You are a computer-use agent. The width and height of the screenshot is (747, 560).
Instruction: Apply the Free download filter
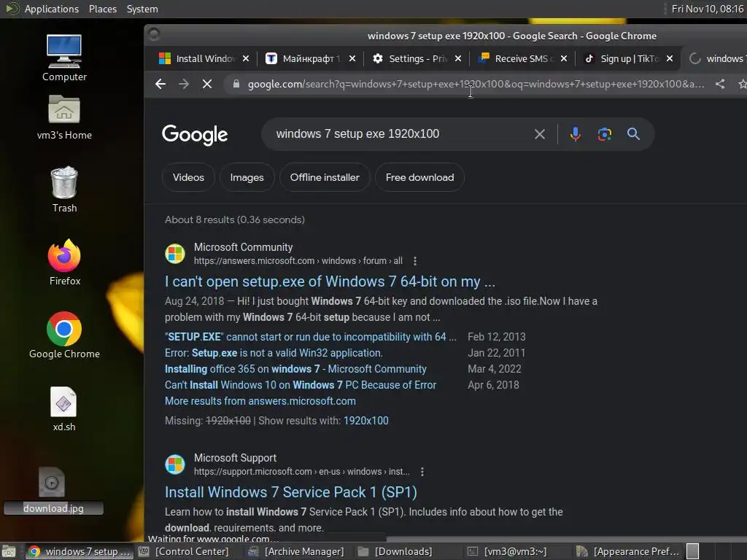click(x=419, y=177)
